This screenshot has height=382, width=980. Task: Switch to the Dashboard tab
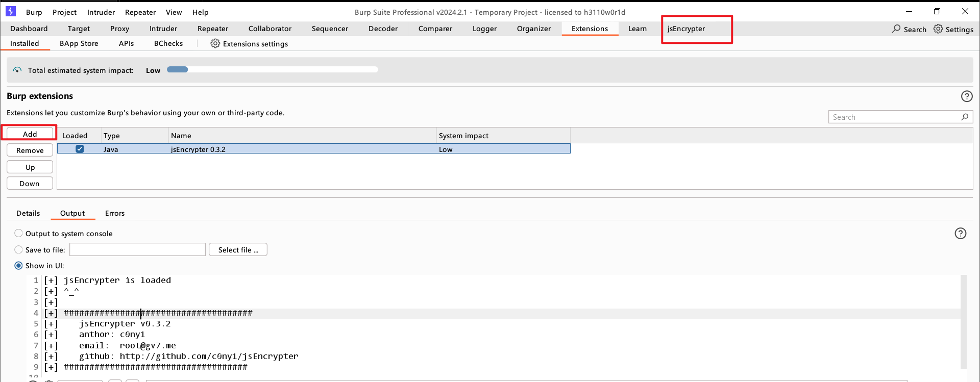(x=29, y=29)
